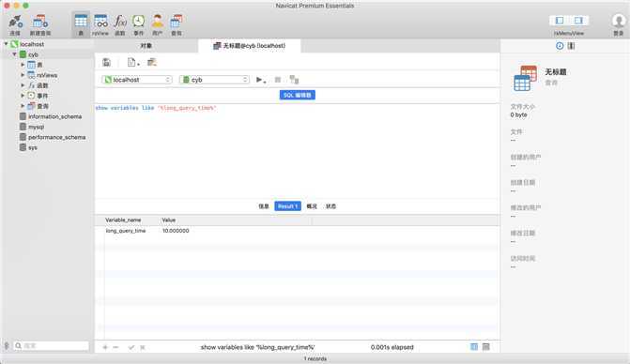This screenshot has width=630, height=364.
Task: Expand the rsViews node under cyb
Action: point(23,75)
